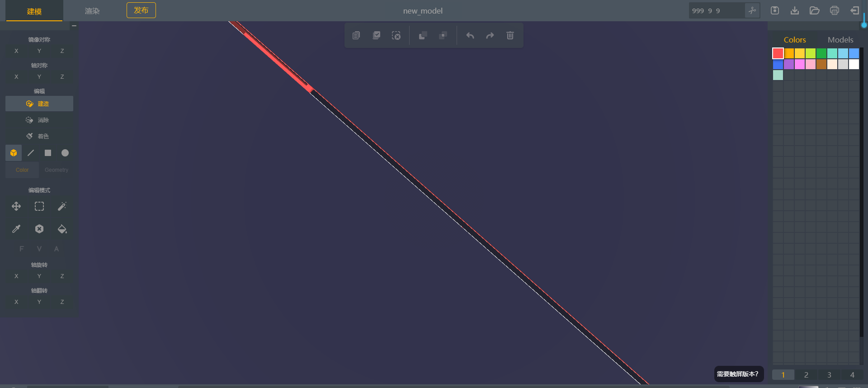
Task: Toggle 轴对称 Y symmetry
Action: click(39, 77)
